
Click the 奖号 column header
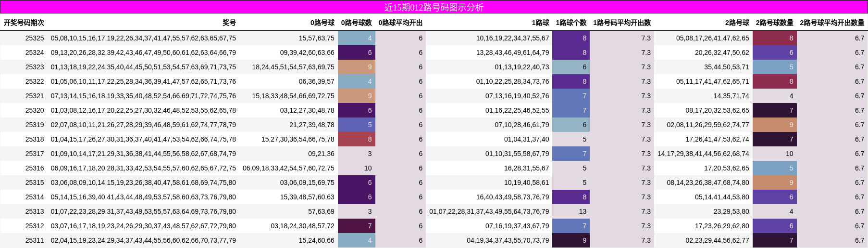pyautogui.click(x=229, y=23)
